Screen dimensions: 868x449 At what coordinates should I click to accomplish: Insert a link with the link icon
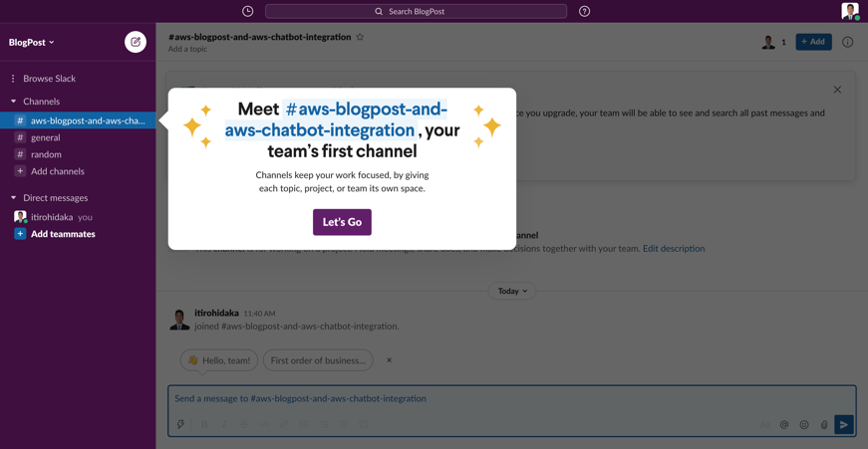point(284,425)
